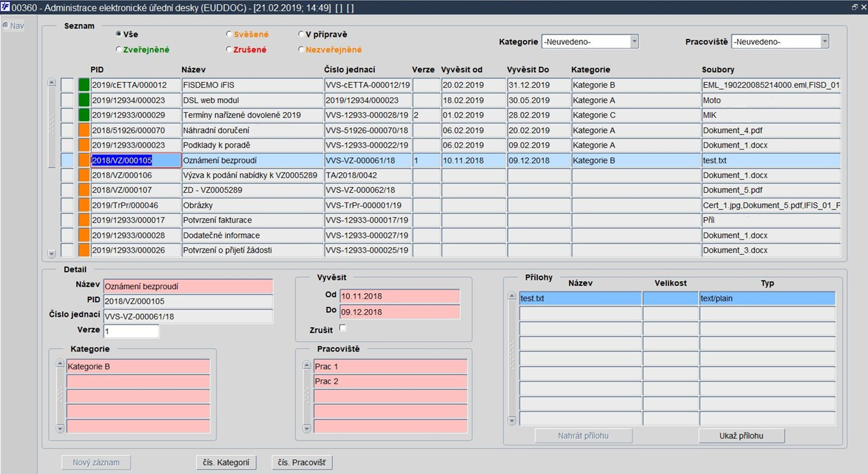The height and width of the screenshot is (474, 868).
Task: Expand the Pracoviště filter dropdown
Action: click(824, 42)
